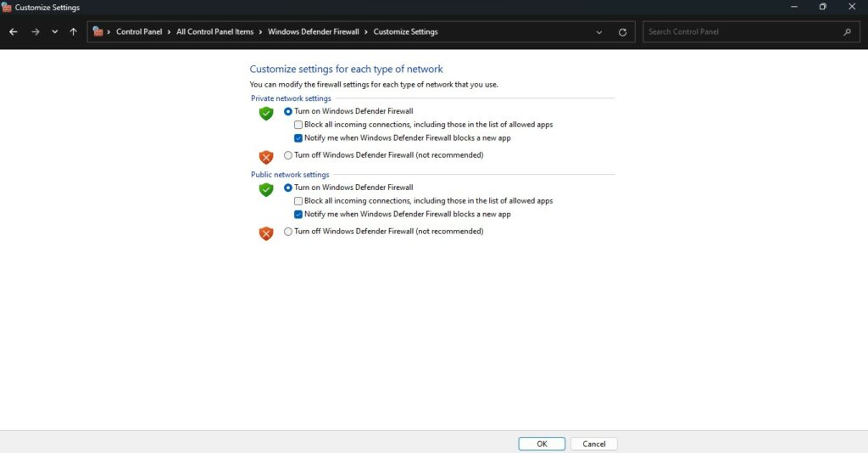Open All Control Panel Items breadcrumb

pyautogui.click(x=214, y=32)
